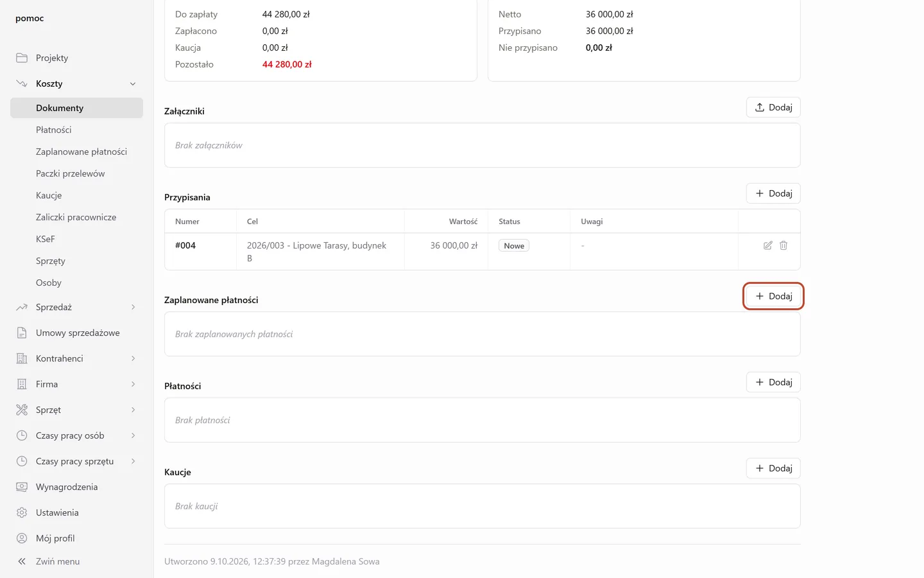Click the Sprzęt tools icon

pos(22,410)
